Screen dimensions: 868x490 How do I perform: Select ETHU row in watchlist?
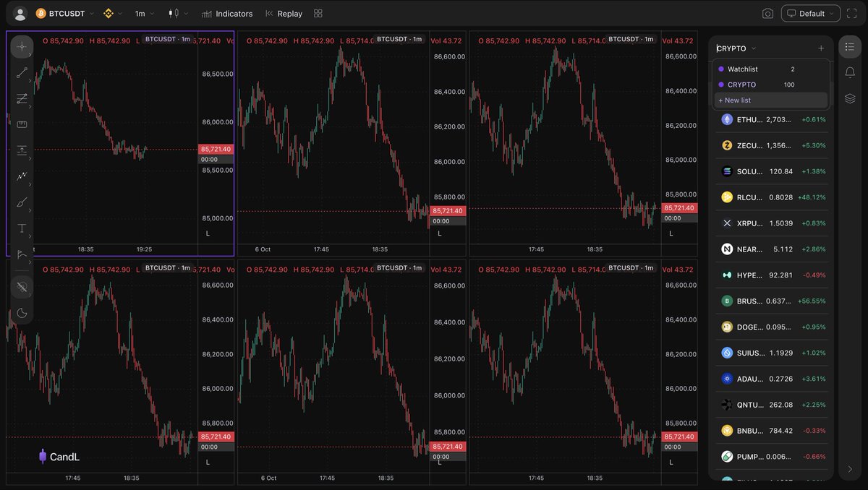[771, 120]
